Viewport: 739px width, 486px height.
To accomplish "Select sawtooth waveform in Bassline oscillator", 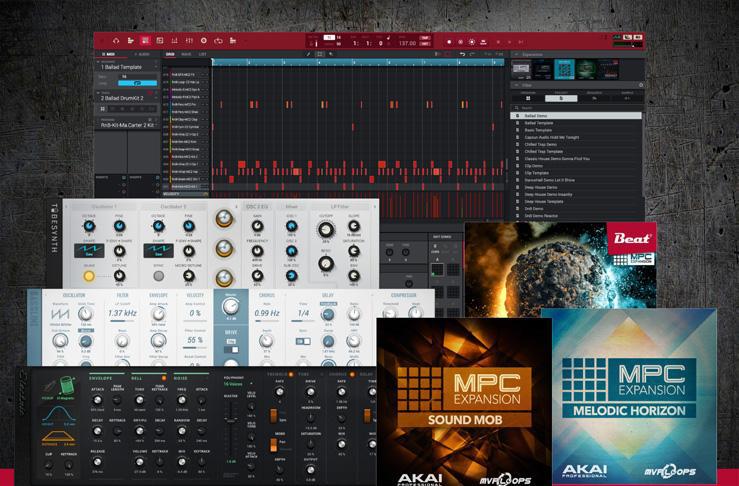I will pos(59,314).
